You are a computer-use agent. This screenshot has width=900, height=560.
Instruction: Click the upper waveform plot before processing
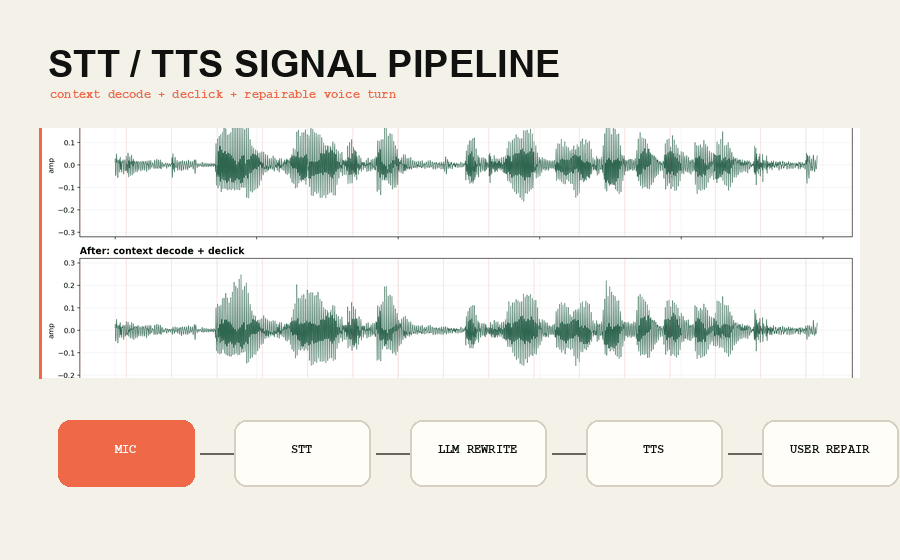(x=465, y=182)
